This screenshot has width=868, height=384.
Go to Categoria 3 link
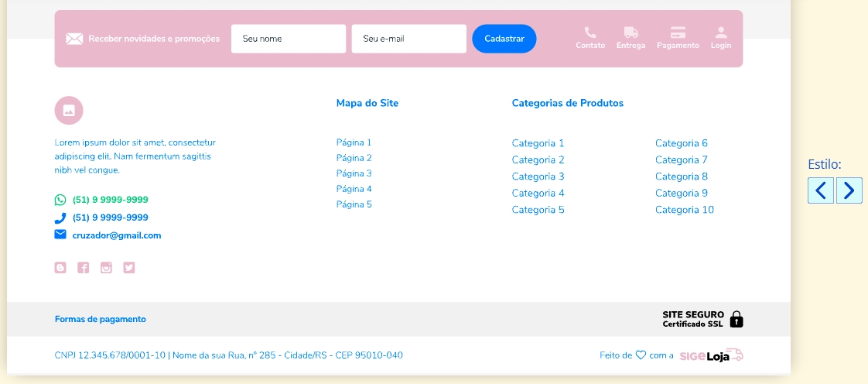click(x=538, y=177)
